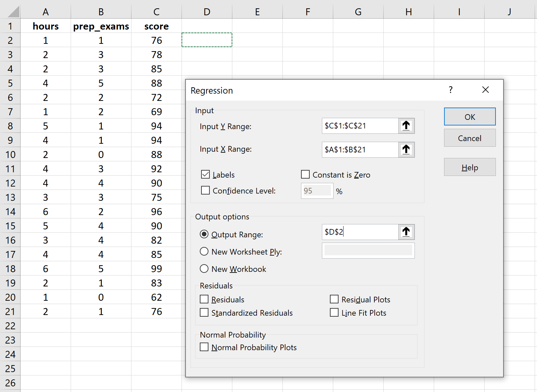Click OK to run the regression
This screenshot has width=537, height=392.
(470, 117)
